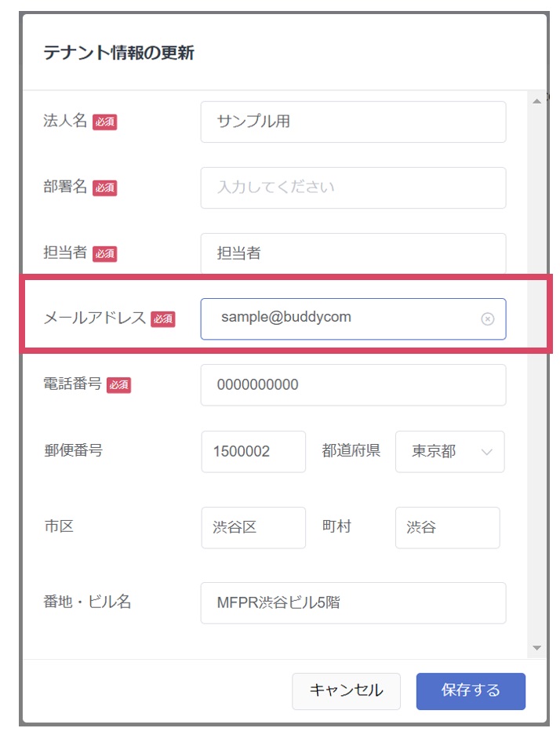
Task: Click the 電話番号 field label
Action: coord(73,384)
